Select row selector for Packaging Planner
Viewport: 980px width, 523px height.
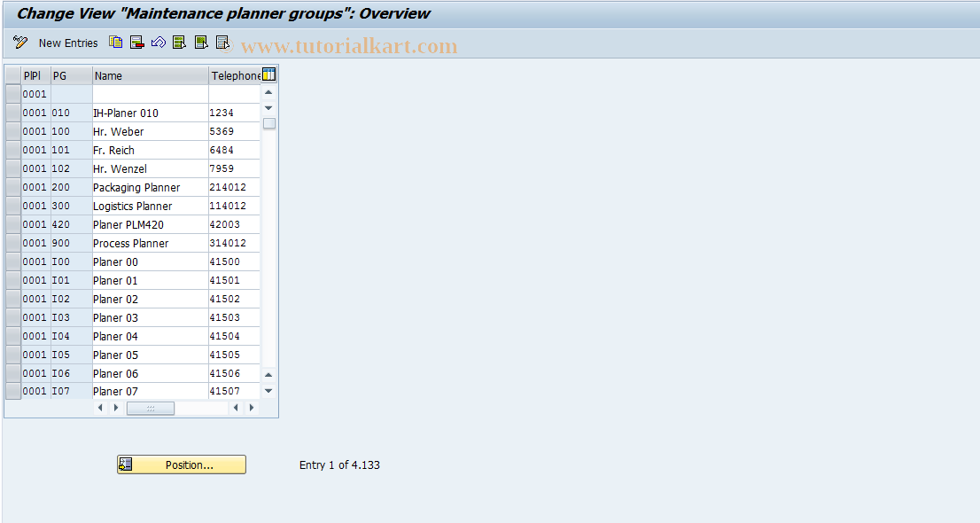[13, 187]
